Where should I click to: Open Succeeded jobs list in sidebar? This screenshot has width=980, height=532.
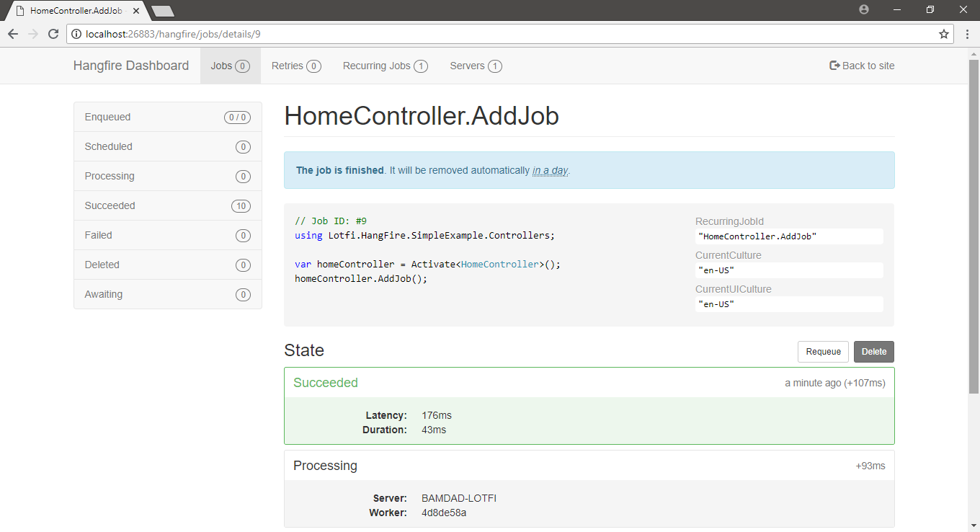tap(168, 205)
